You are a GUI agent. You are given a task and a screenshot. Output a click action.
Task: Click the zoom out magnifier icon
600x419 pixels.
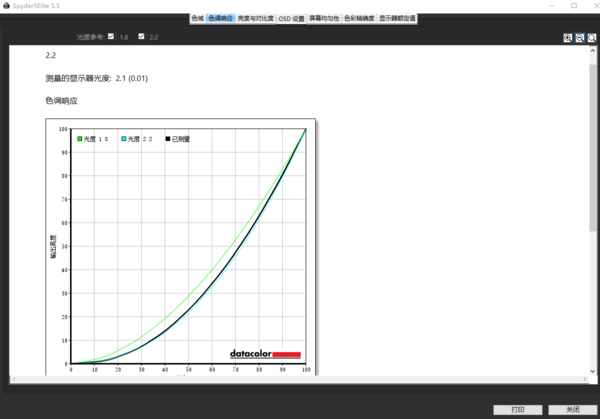[x=580, y=38]
